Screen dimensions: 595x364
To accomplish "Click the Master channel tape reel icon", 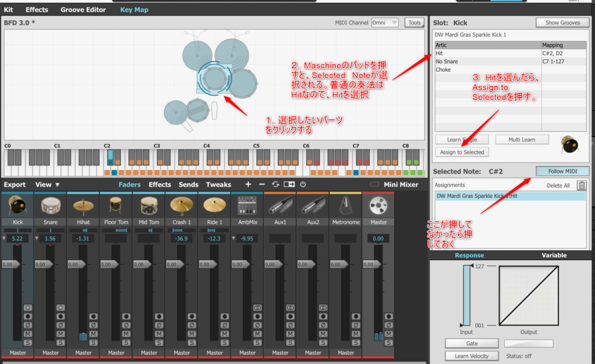I will tap(378, 205).
